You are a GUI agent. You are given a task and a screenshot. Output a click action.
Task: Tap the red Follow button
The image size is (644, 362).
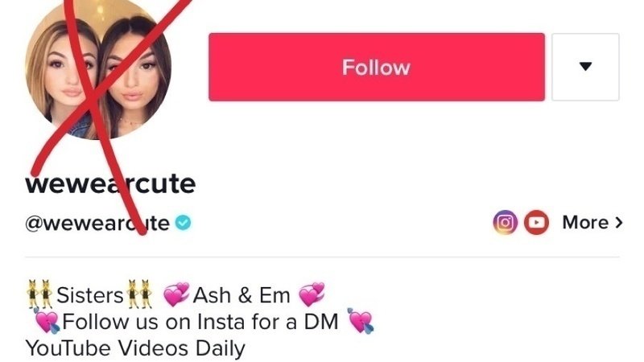[377, 67]
